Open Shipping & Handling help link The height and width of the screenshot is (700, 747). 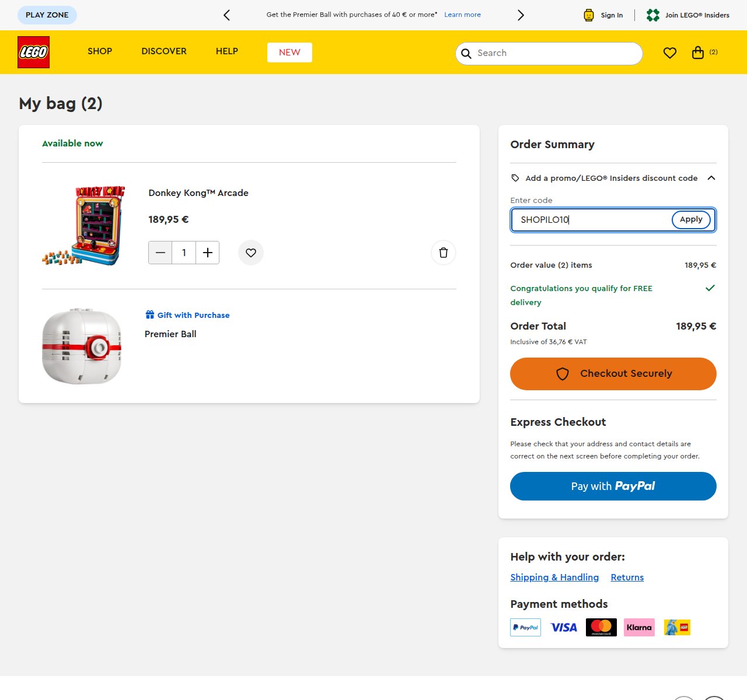click(554, 577)
